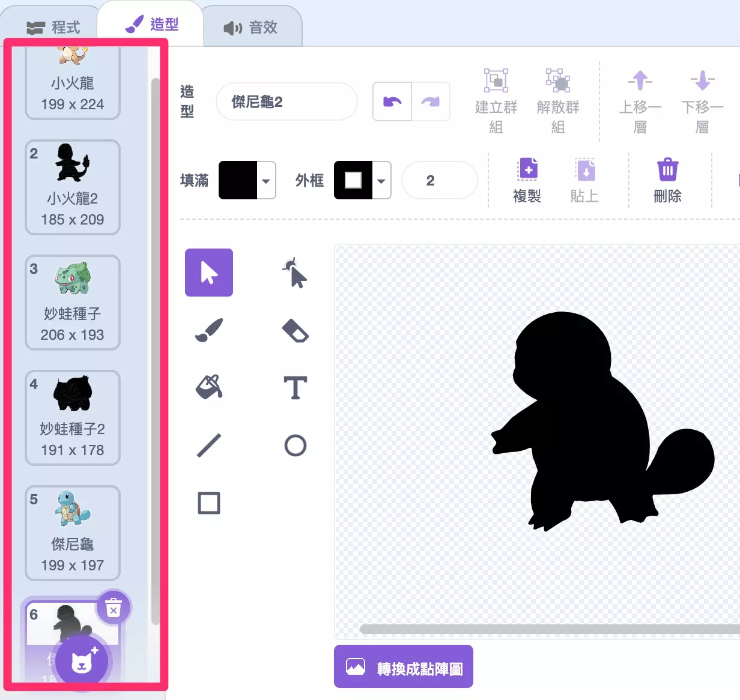Pick the Fill (paint bucket) tool
The height and width of the screenshot is (700, 740).
(x=208, y=388)
